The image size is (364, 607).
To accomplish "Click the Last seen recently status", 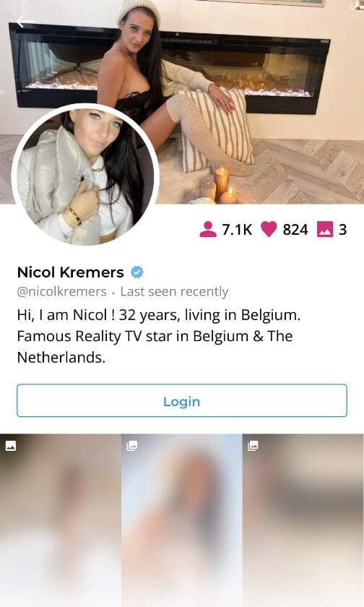I will coord(175,291).
